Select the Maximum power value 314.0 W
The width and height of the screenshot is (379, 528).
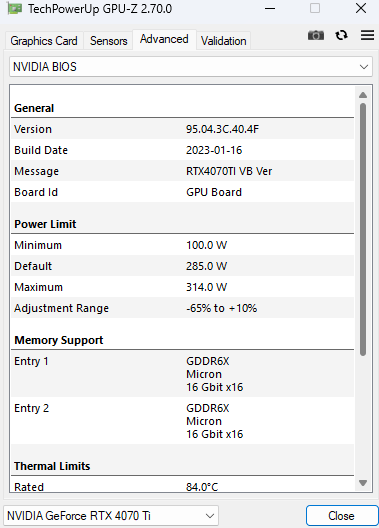click(x=207, y=287)
